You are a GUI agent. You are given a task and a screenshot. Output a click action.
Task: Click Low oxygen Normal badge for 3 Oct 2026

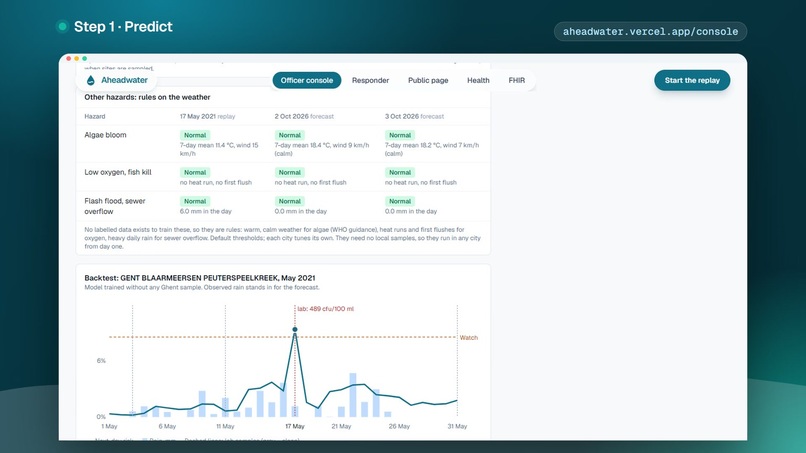click(400, 172)
